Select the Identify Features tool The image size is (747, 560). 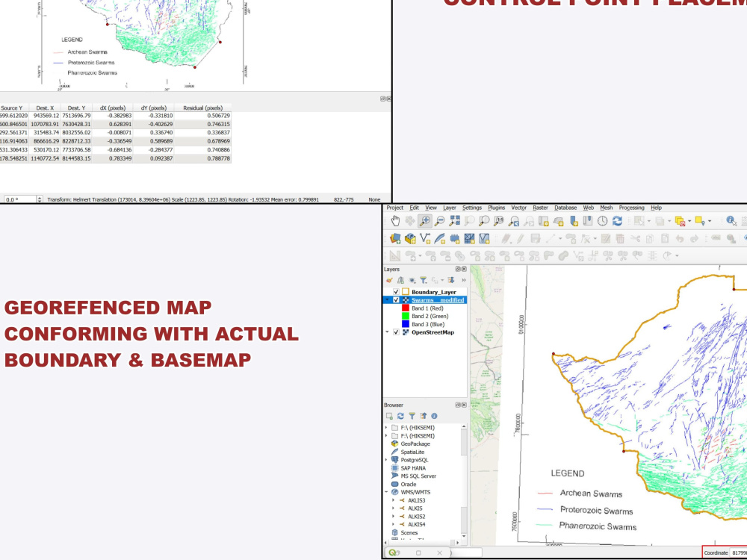[731, 221]
